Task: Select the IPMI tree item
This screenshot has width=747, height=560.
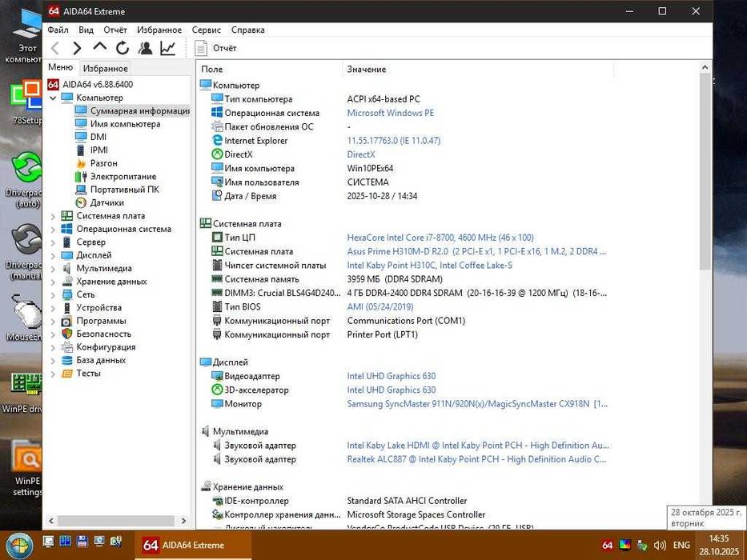Action: click(x=99, y=150)
